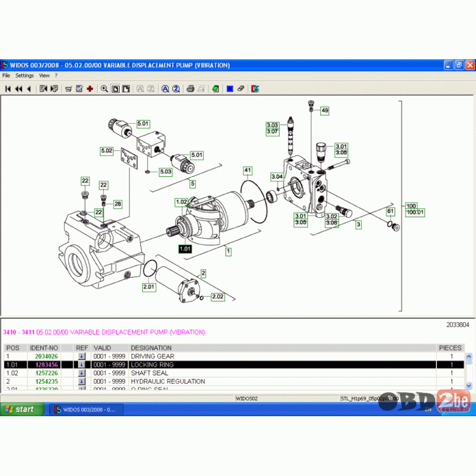Click the printer toolbar icon
The width and height of the screenshot is (476, 476).
[x=190, y=88]
